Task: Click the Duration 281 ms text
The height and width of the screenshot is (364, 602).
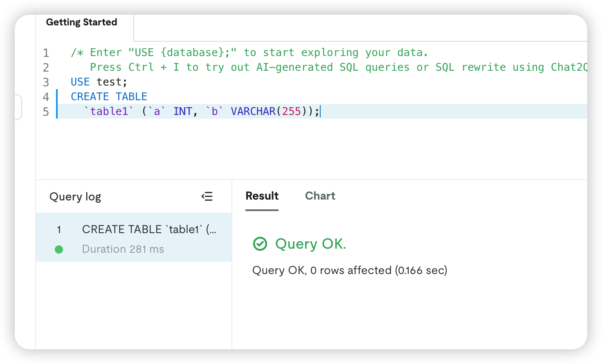Action: (x=123, y=249)
